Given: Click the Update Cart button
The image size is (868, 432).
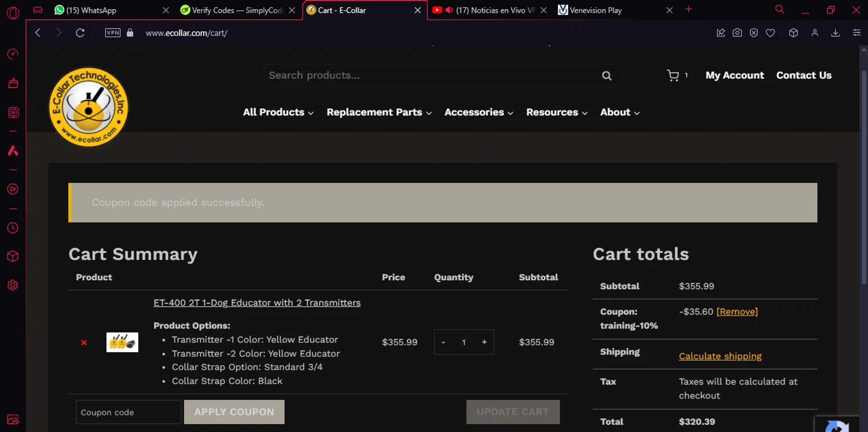Looking at the screenshot, I should pyautogui.click(x=513, y=412).
